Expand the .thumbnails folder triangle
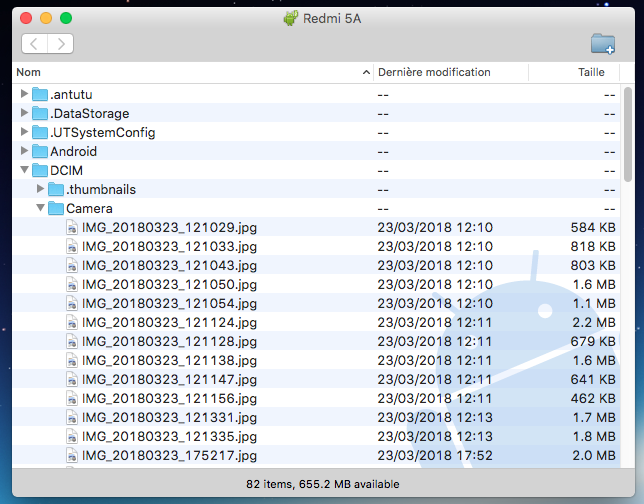Image resolution: width=644 pixels, height=504 pixels. [41, 189]
